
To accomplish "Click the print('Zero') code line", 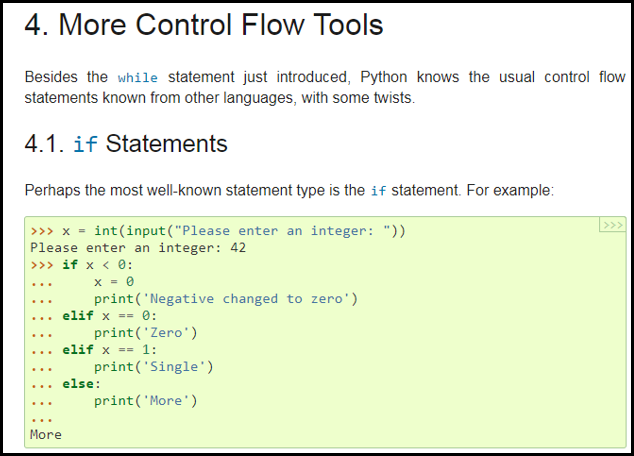I will pos(146,333).
